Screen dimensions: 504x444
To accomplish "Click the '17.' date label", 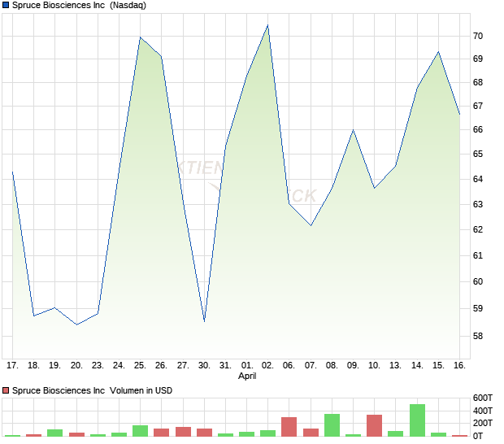I will click(12, 366).
